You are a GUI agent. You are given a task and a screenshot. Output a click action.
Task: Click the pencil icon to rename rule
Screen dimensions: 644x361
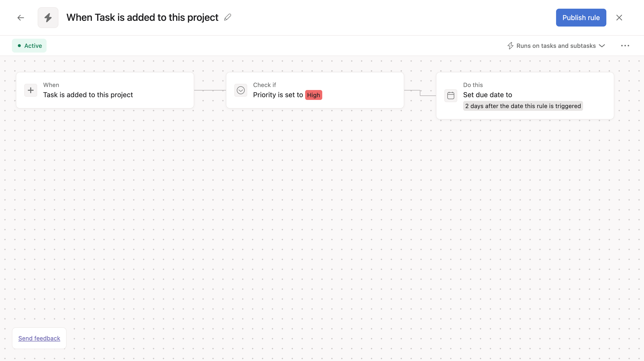[227, 18]
